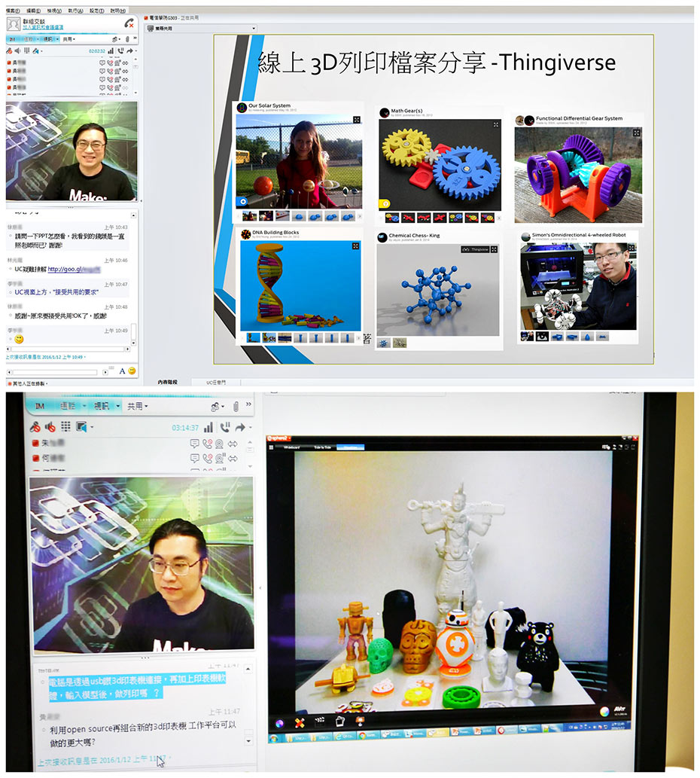Click the color wheel icon beside the AVer logo
Screen dimensions: 700x778
coord(604,712)
